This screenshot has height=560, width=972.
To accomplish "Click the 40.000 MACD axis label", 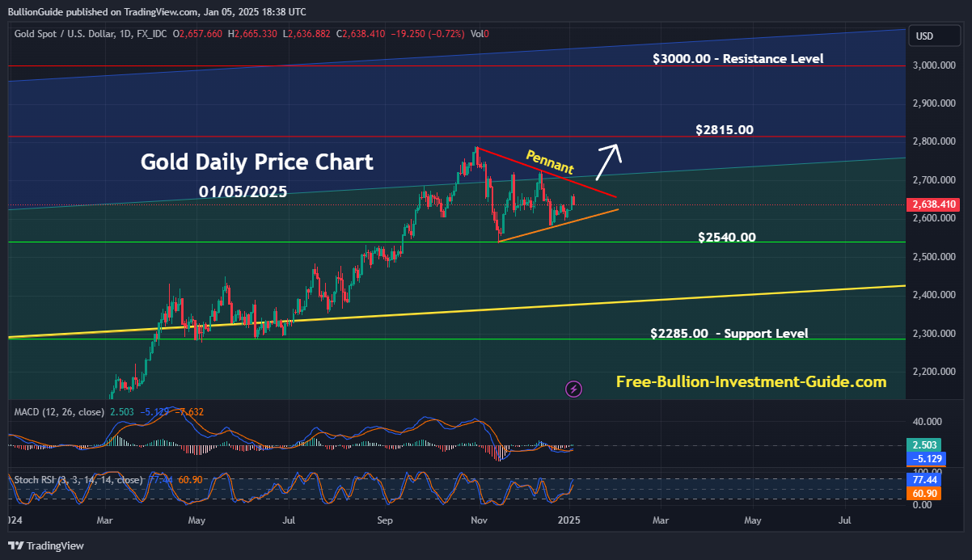I will pyautogui.click(x=928, y=422).
